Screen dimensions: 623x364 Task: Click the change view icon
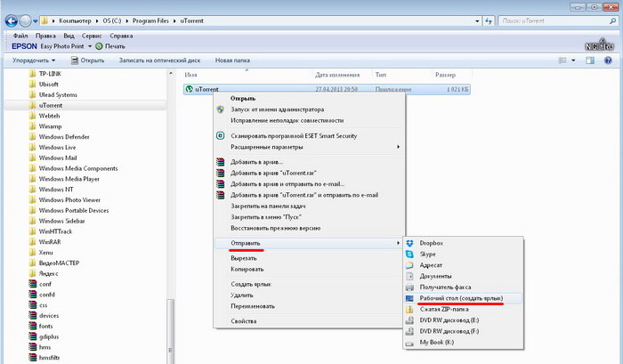tap(562, 61)
